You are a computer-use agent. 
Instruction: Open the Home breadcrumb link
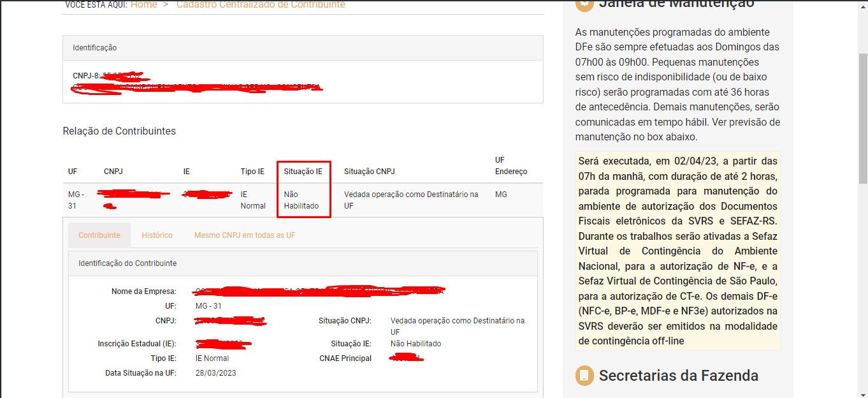144,4
